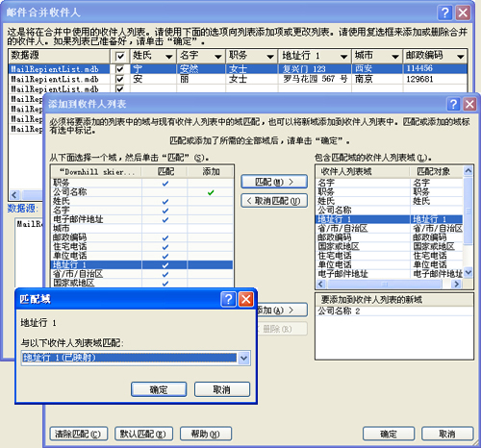
Task: Click the 匹配(M) > button
Action: coord(274,182)
